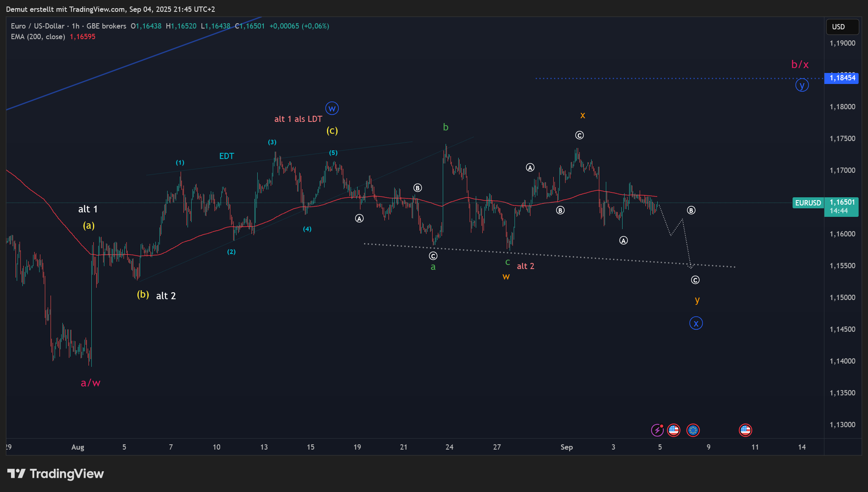Image resolution: width=868 pixels, height=492 pixels.
Task: Click the purple lightning news flash icon
Action: (x=657, y=430)
